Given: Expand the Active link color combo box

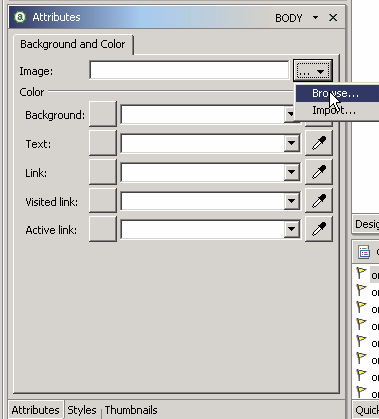Looking at the screenshot, I should (291, 229).
